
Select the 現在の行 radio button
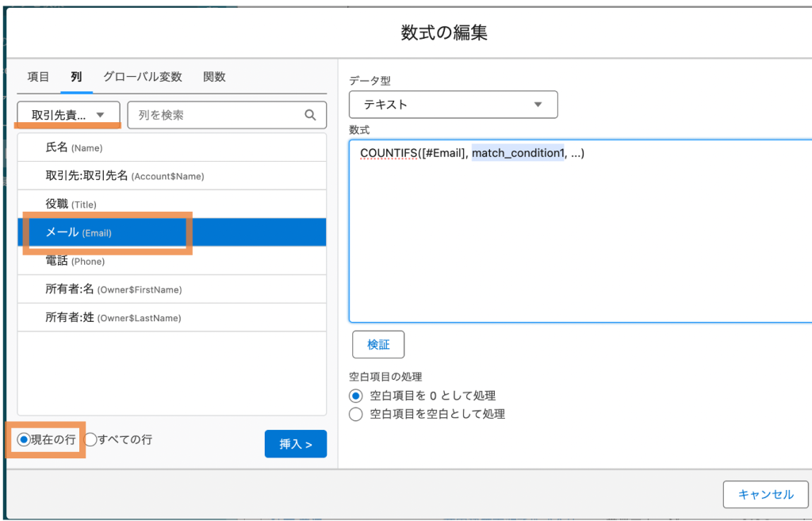tap(24, 439)
